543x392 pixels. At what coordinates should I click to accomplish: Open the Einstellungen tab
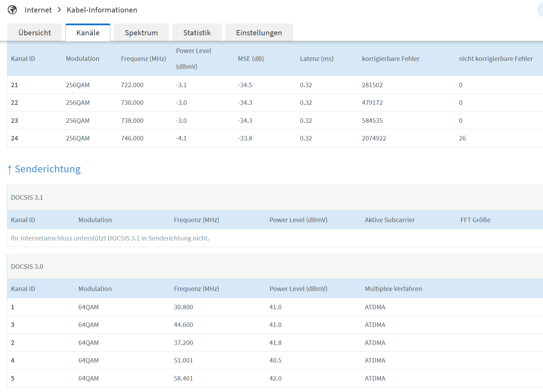(x=259, y=33)
